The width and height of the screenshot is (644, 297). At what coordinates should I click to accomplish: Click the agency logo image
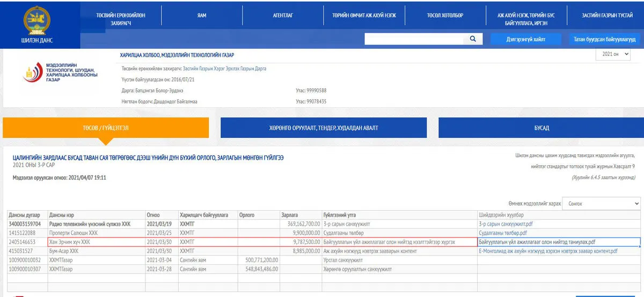pos(59,72)
